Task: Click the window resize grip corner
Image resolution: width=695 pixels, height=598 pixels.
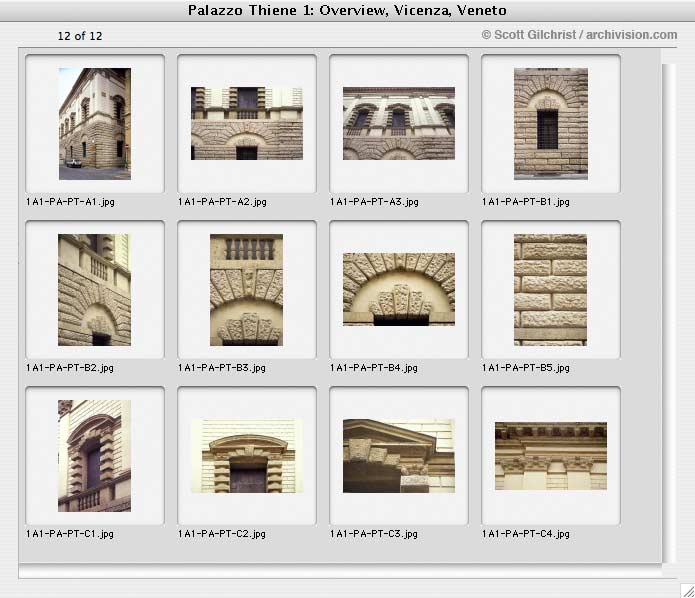Action: point(687,590)
